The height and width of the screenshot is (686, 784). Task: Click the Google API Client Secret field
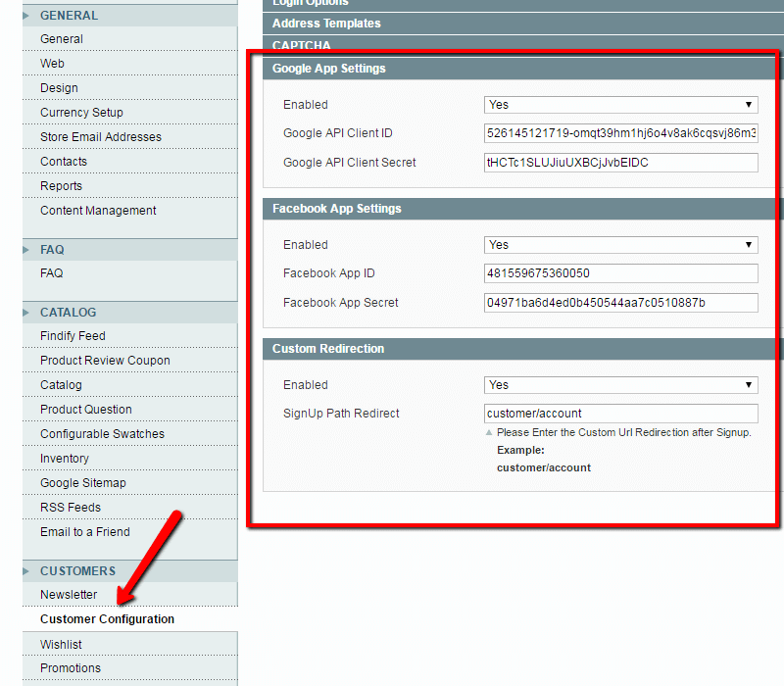[x=620, y=163]
